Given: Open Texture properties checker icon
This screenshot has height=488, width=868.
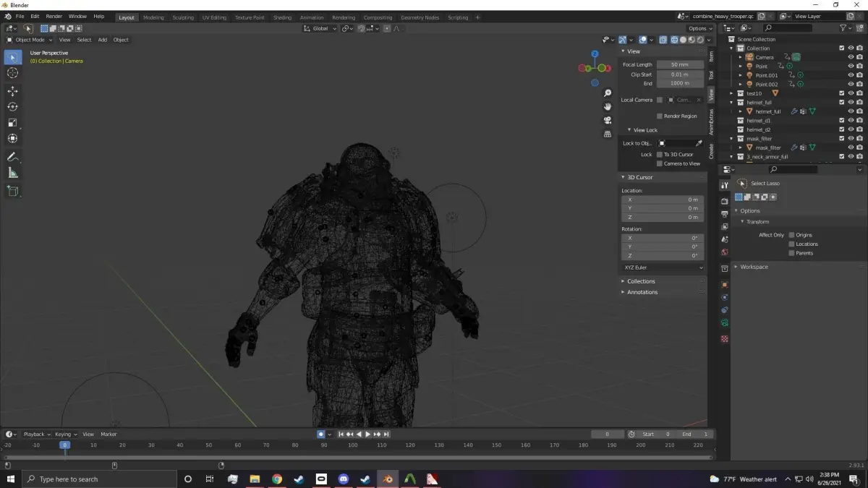Looking at the screenshot, I should 725,339.
